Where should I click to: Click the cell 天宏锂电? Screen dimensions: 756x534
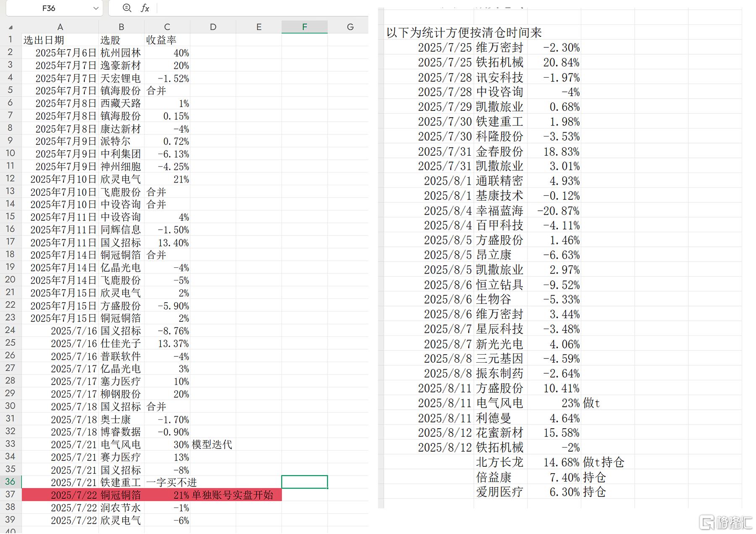click(121, 79)
